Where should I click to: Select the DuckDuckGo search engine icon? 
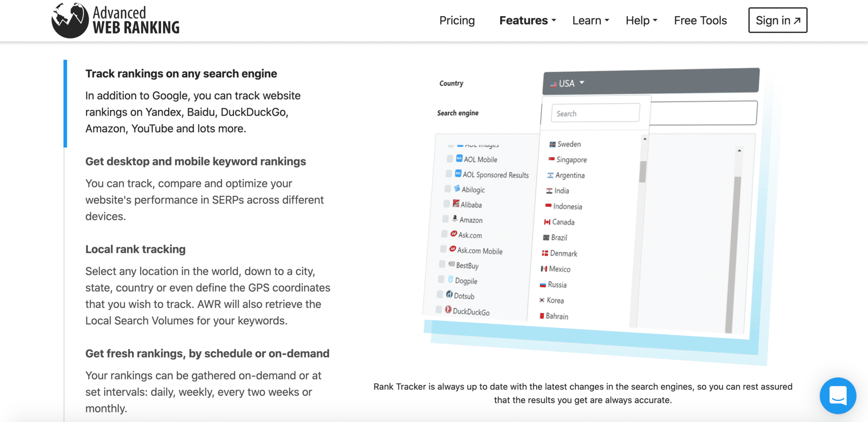pyautogui.click(x=449, y=310)
